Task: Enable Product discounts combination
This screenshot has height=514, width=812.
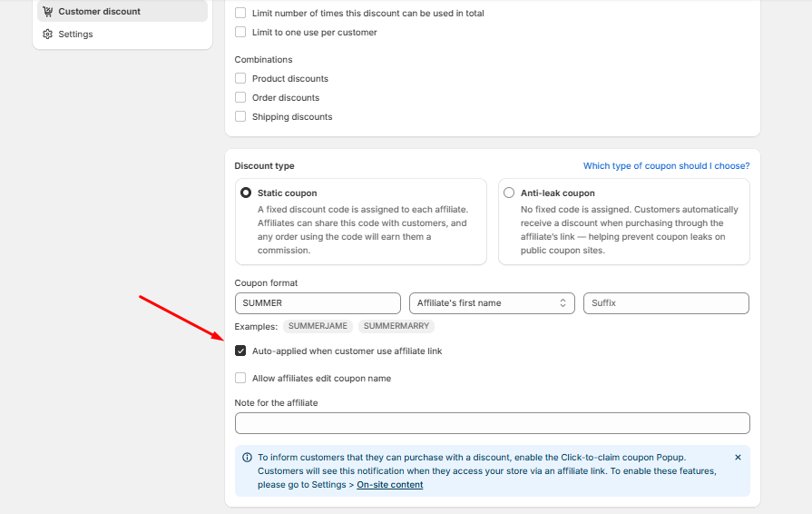Action: coord(240,79)
